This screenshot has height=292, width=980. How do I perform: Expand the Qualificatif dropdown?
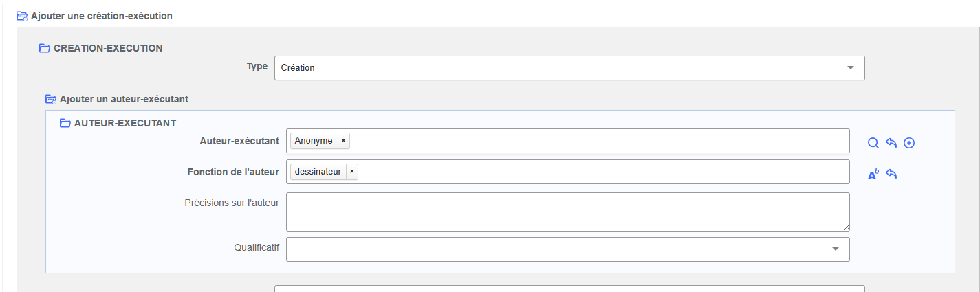567,249
